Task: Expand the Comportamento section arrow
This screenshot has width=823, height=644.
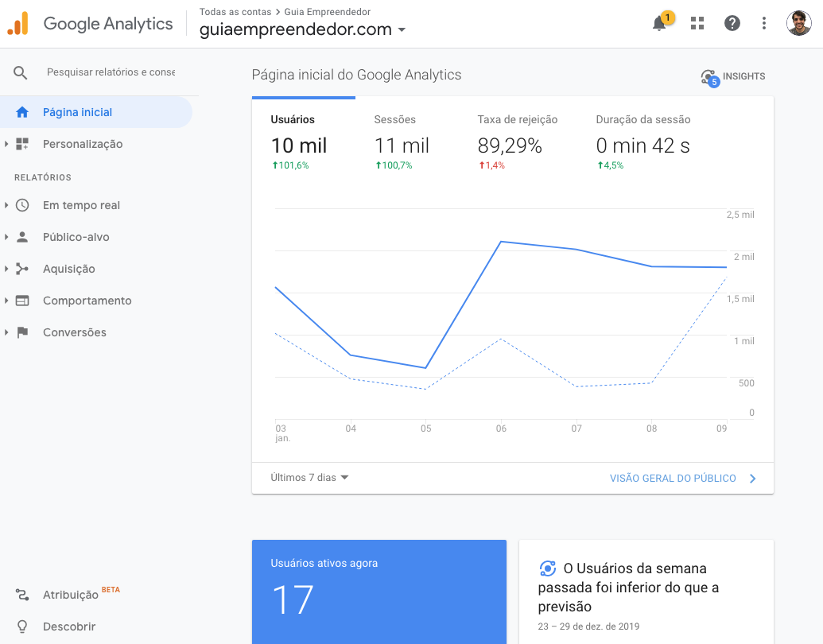Action: click(6, 301)
